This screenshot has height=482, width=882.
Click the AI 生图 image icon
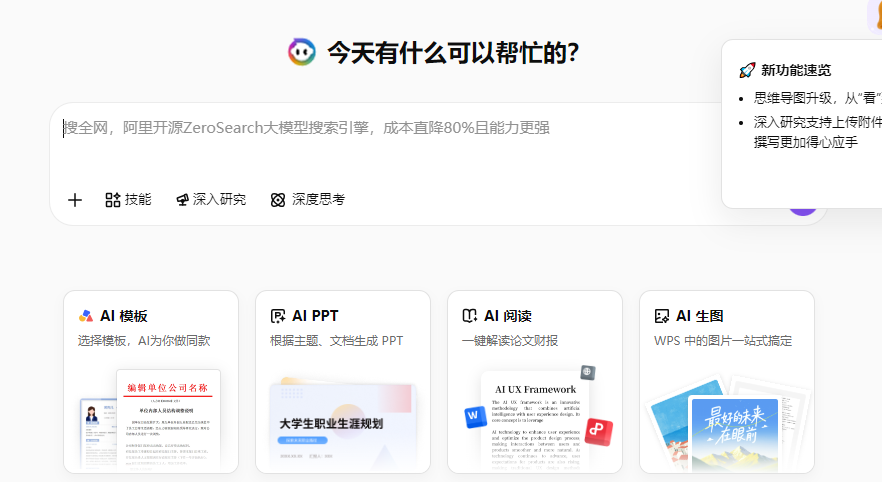coord(661,316)
